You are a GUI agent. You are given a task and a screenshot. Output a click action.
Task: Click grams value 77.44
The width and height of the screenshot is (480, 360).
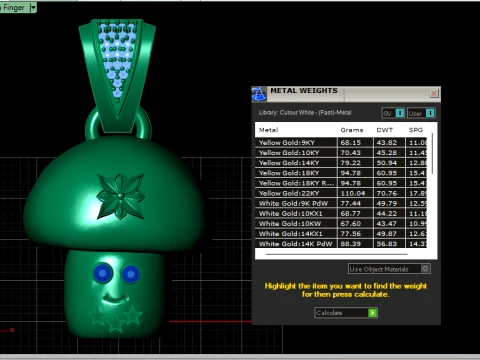350,203
